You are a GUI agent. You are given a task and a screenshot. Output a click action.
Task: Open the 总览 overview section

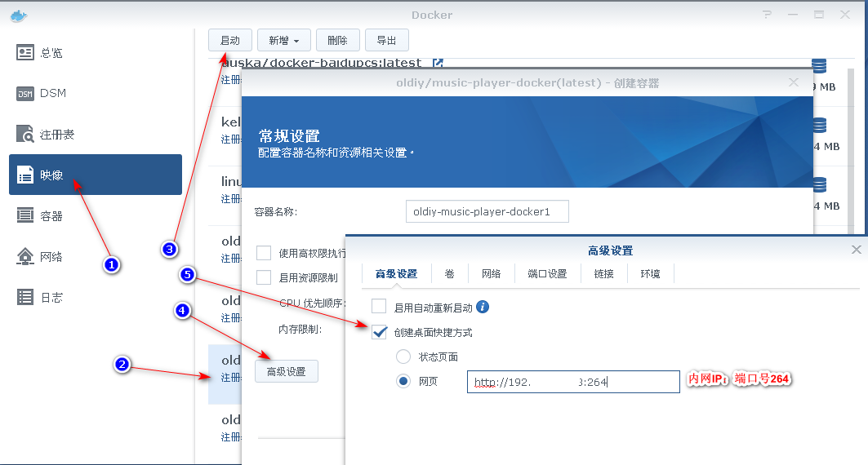[39, 53]
